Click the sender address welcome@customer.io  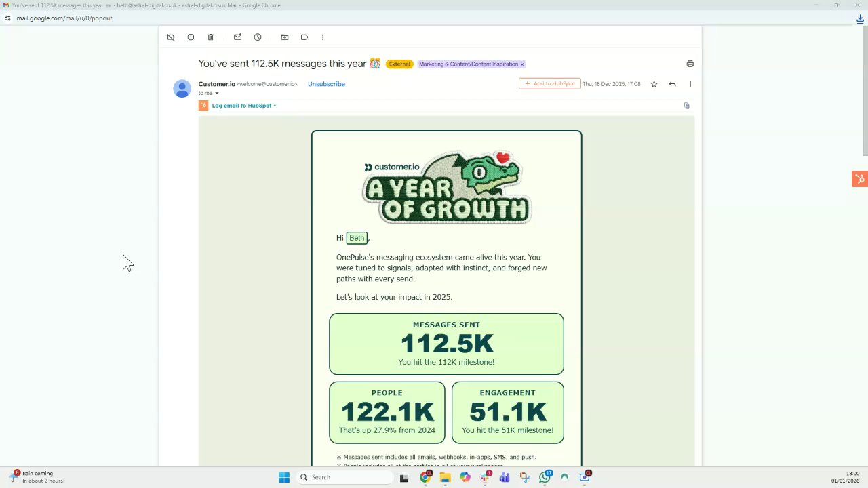point(267,84)
